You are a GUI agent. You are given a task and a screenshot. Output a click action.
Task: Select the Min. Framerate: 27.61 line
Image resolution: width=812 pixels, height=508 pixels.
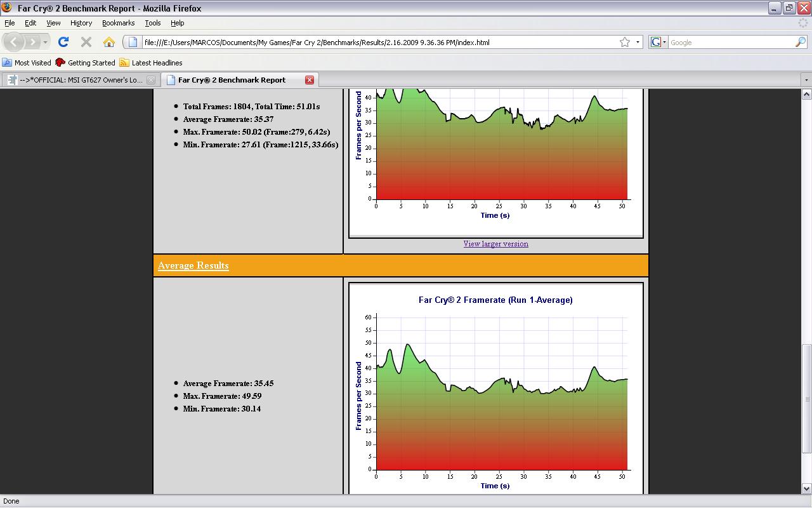click(x=261, y=145)
